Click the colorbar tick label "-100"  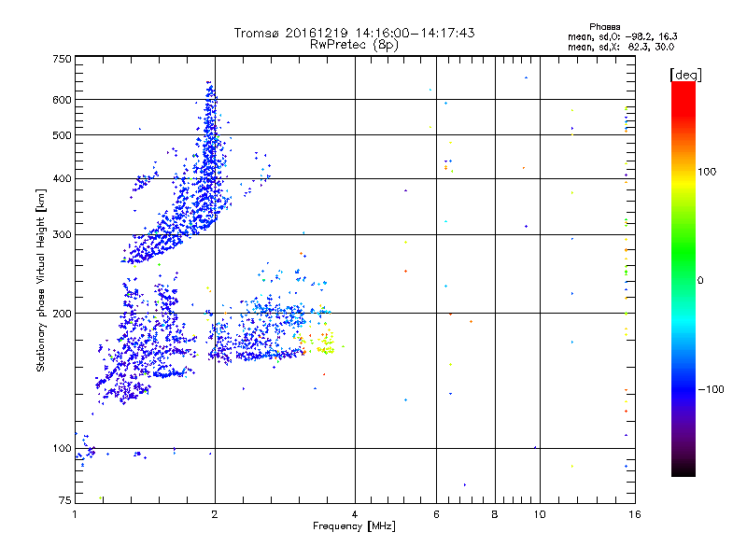(711, 389)
